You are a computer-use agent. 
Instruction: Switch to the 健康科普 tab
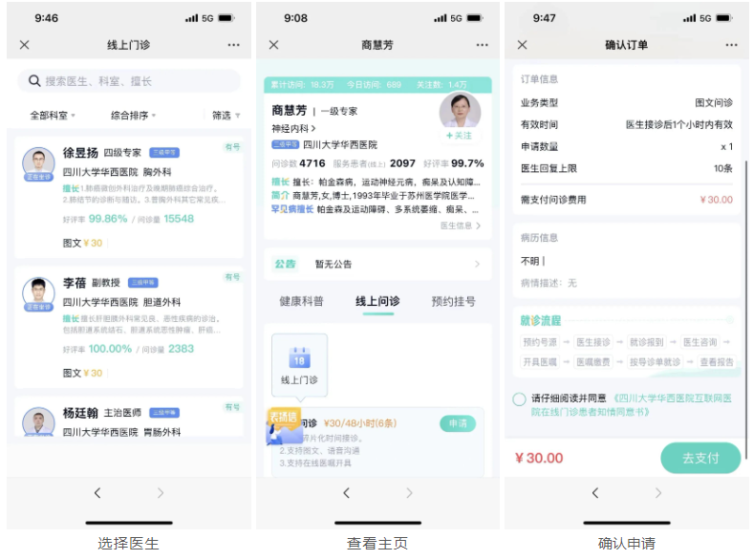302,301
